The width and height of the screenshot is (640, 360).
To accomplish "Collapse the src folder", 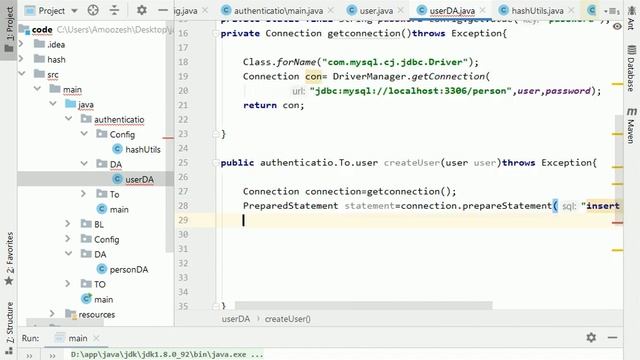I will tap(22, 73).
